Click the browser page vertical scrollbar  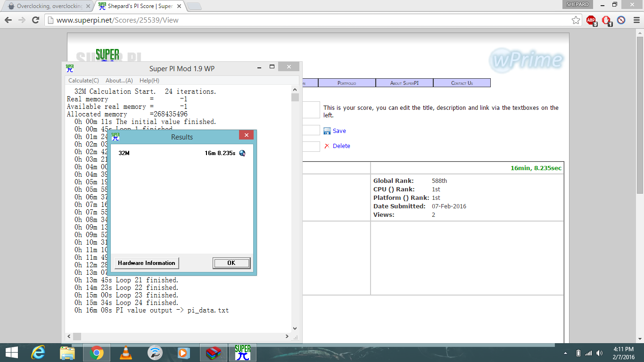pyautogui.click(x=640, y=115)
